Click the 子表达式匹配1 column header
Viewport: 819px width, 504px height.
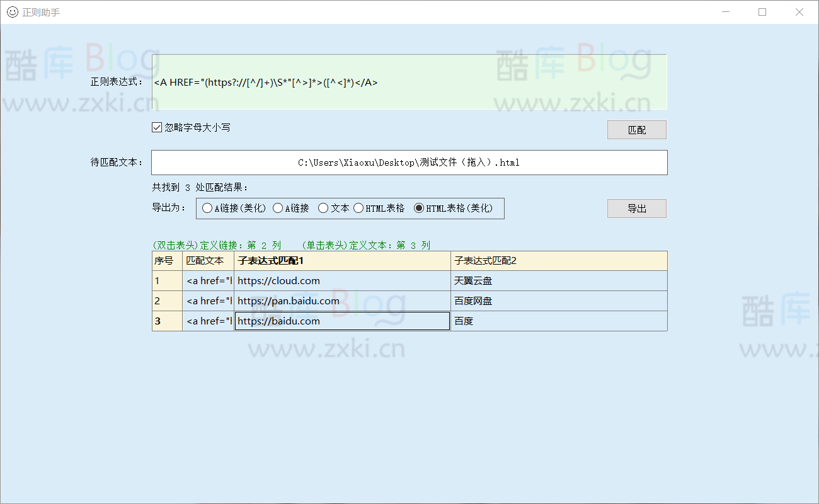342,261
